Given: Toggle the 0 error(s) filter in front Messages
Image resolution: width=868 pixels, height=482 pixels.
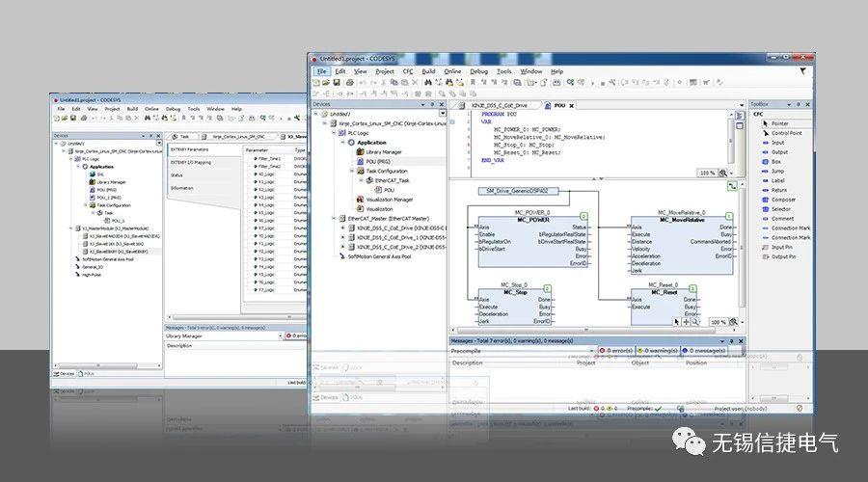Looking at the screenshot, I should coord(615,351).
